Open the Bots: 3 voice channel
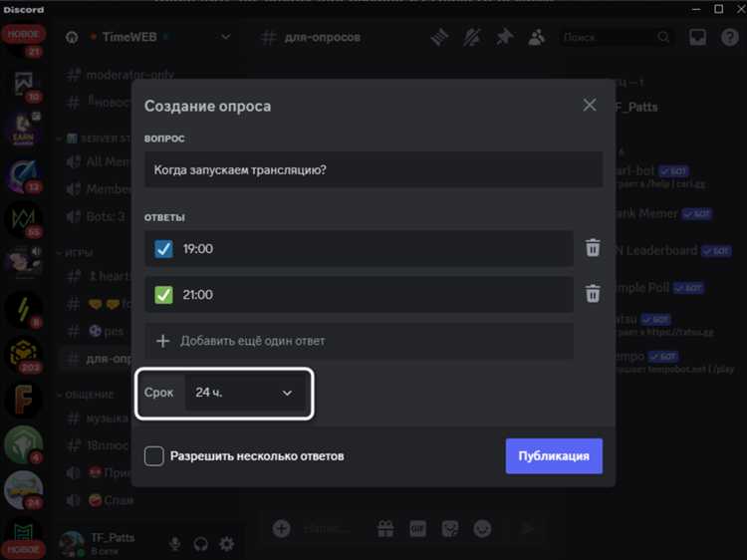 pyautogui.click(x=98, y=217)
